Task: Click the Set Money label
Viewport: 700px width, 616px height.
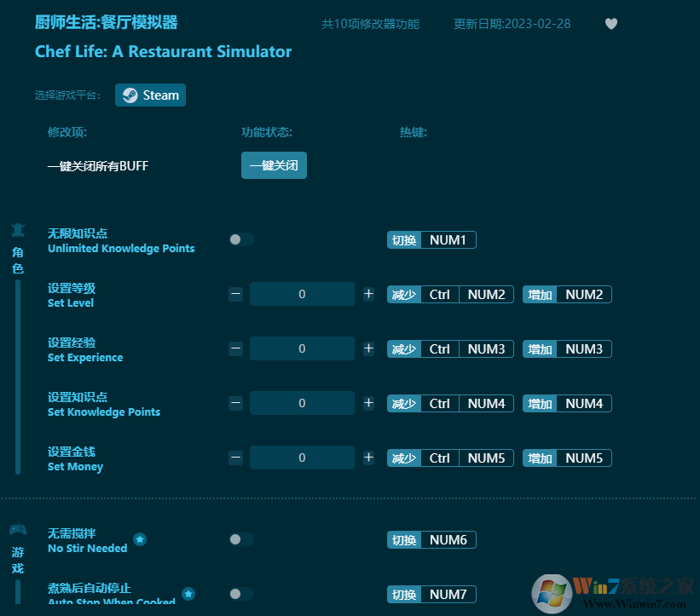Action: coord(75,467)
